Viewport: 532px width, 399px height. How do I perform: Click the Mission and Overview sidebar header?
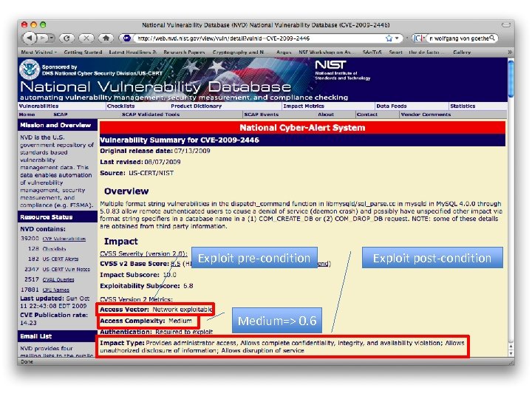(58, 125)
